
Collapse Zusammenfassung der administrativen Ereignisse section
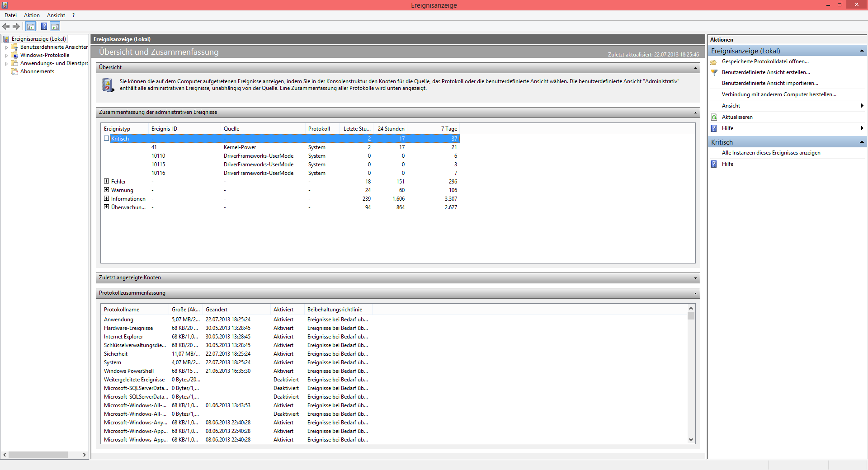tap(695, 113)
